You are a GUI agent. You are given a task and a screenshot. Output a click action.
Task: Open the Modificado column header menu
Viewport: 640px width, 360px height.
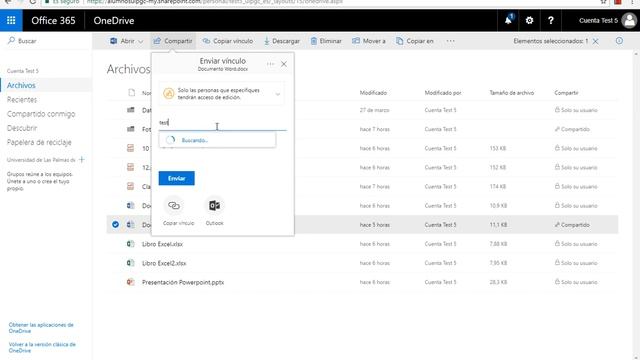(373, 93)
